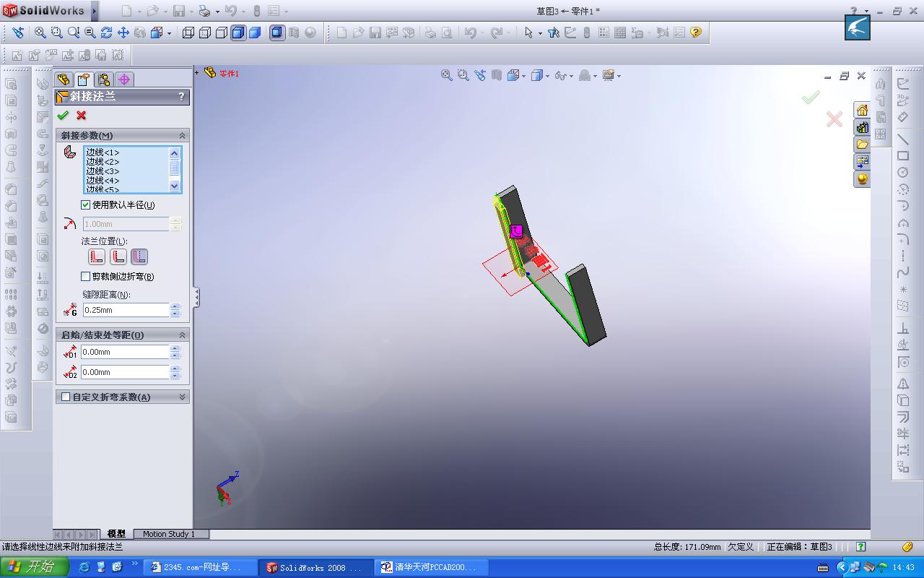Expand the 零件1 flyout feature tree
Screen dimensions: 924x578
click(197, 72)
